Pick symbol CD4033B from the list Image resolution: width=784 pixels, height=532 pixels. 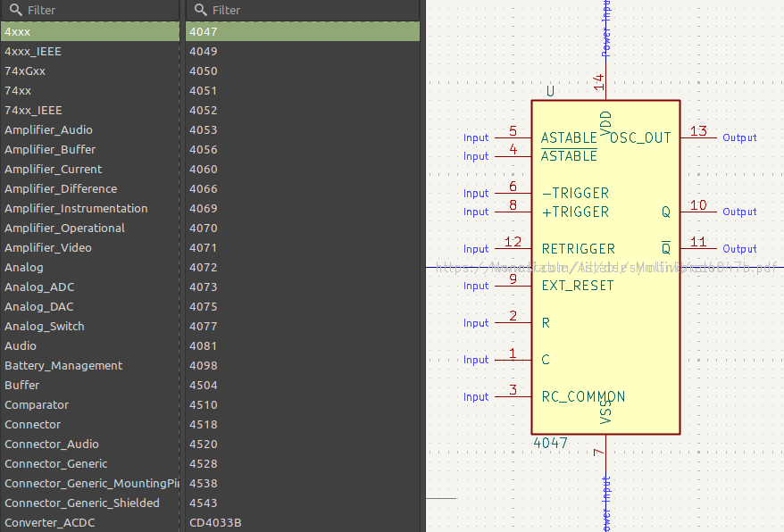(215, 522)
